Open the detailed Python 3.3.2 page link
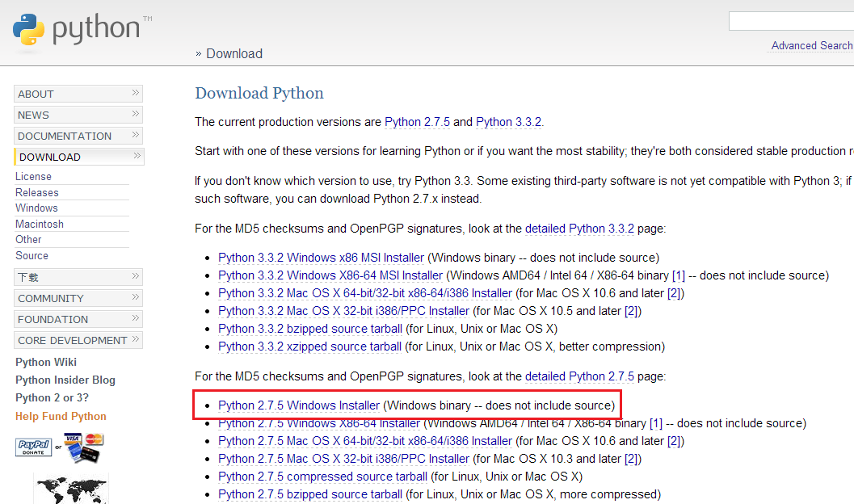 point(579,229)
